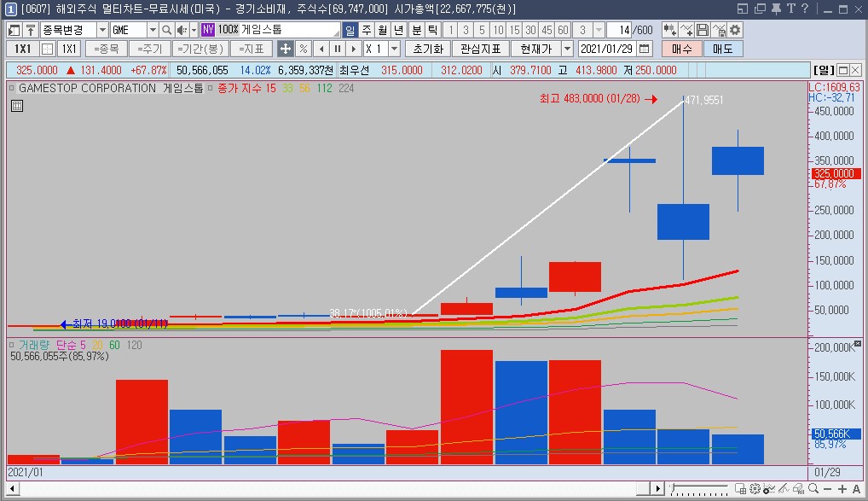Click the speaker sound icon in toolbar
868x501 pixels.
[181, 30]
